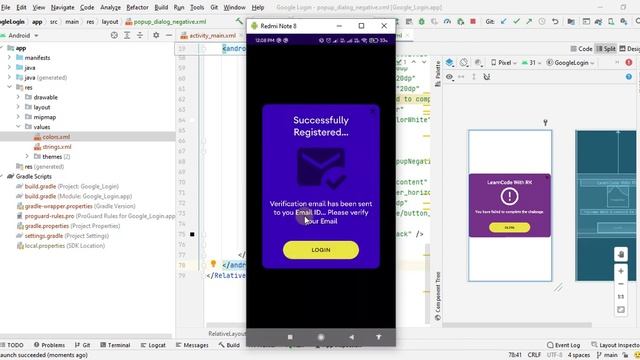The height and width of the screenshot is (360, 640).
Task: Toggle view options eye icon in designer
Action: tap(449, 77)
